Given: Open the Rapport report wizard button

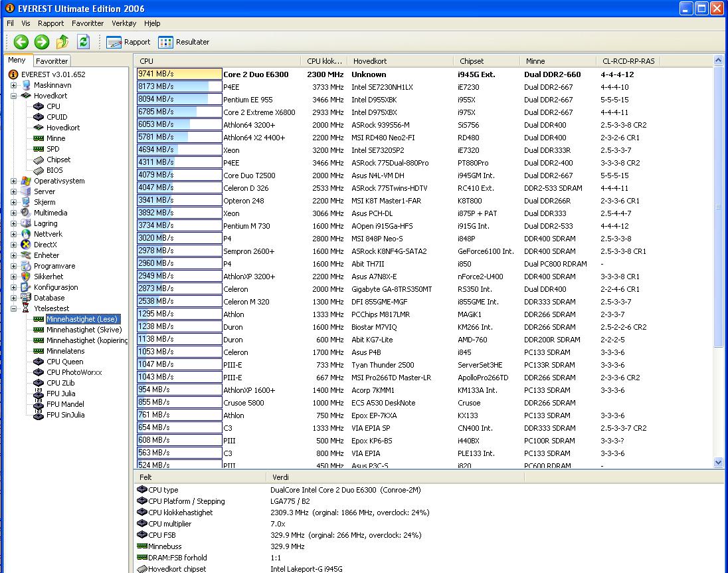Looking at the screenshot, I should (x=128, y=42).
